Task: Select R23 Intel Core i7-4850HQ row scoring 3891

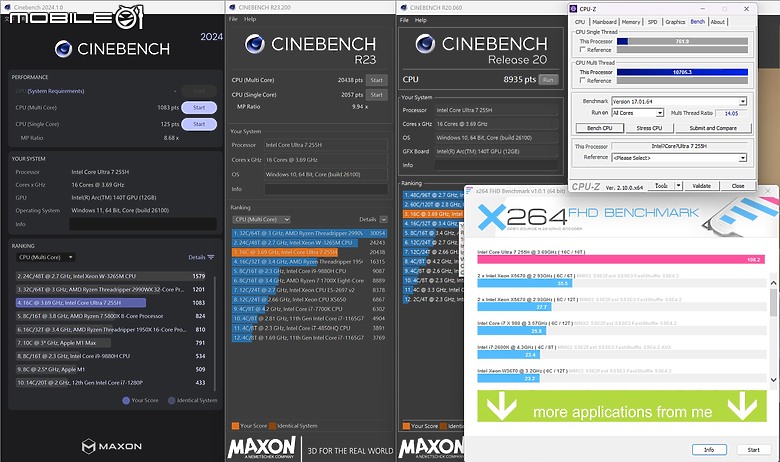Action: pos(309,328)
